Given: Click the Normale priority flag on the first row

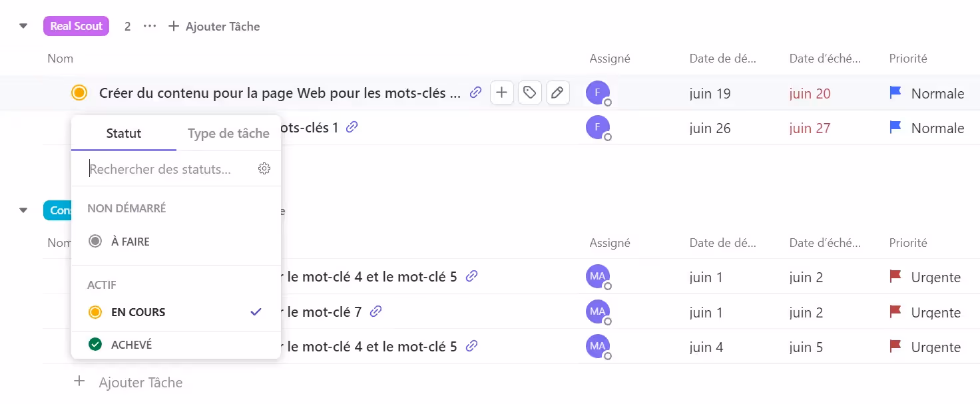Looking at the screenshot, I should click(894, 93).
